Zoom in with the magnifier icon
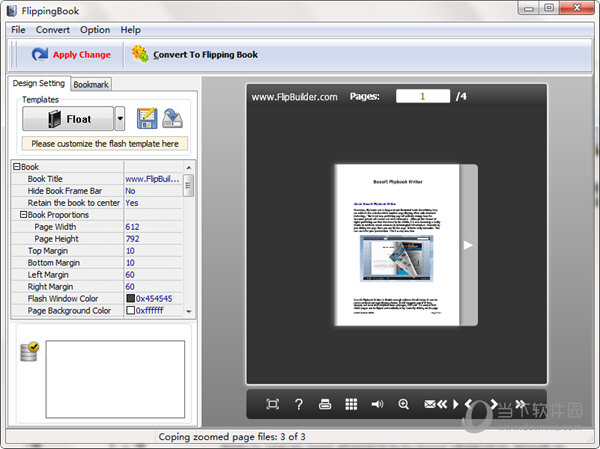This screenshot has height=449, width=600. pos(403,404)
